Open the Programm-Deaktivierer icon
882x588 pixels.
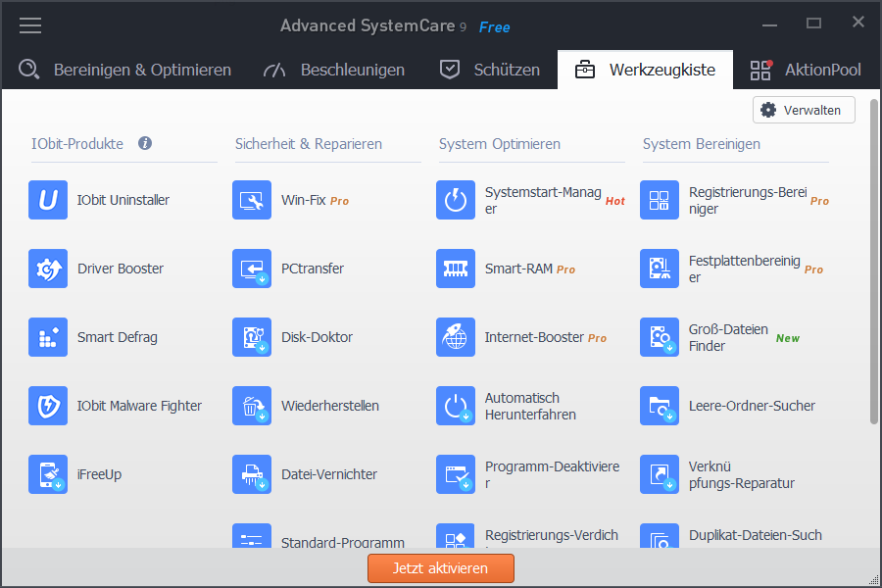(x=456, y=474)
